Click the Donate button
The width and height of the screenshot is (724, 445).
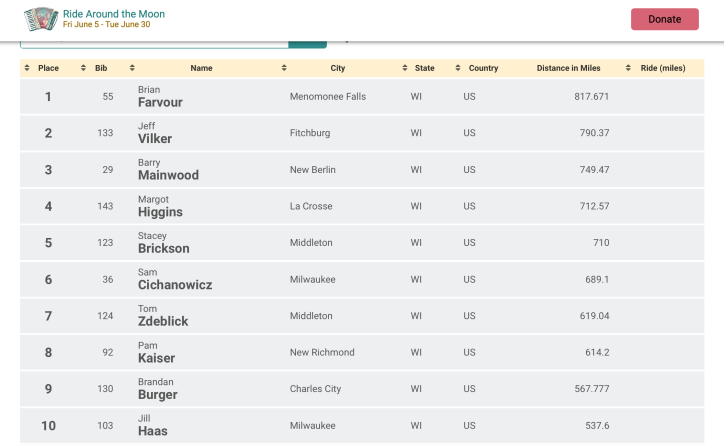[x=664, y=19]
